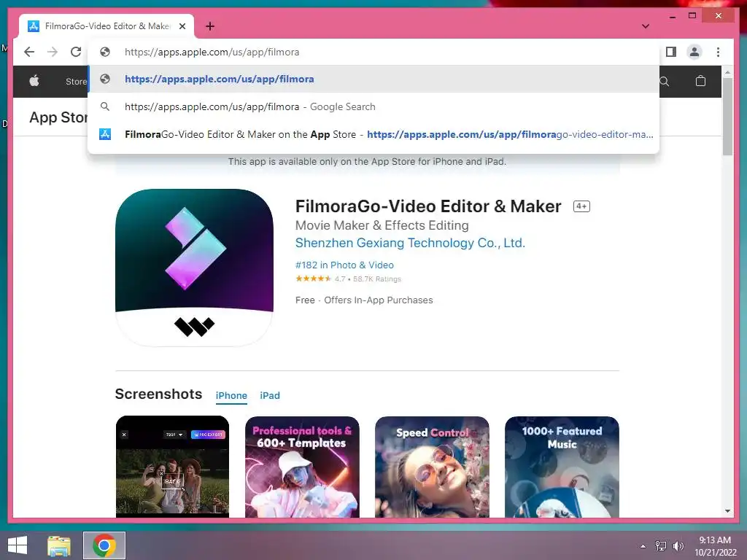Click the App Store favicon in suggestion row
This screenshot has height=560, width=747.
pyautogui.click(x=105, y=134)
